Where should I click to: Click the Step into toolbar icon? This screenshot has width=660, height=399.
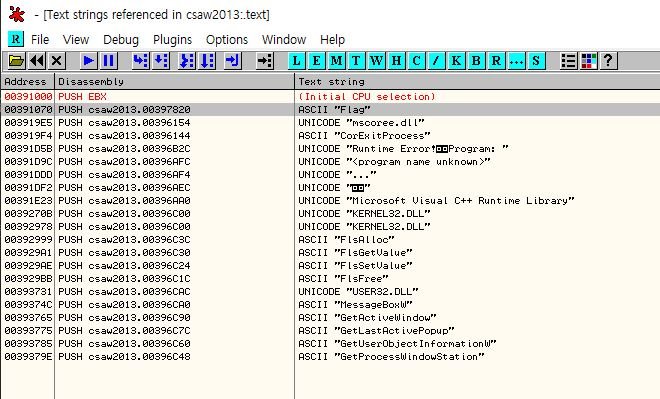click(140, 61)
